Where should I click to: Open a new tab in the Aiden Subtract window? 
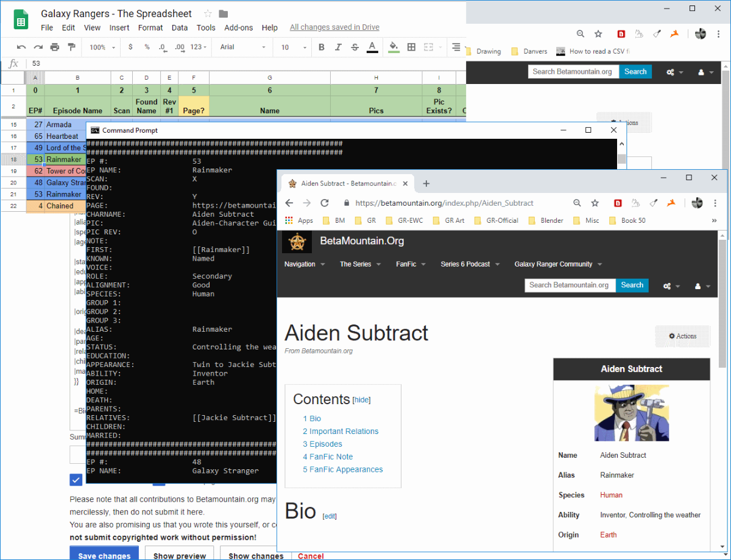pyautogui.click(x=426, y=183)
